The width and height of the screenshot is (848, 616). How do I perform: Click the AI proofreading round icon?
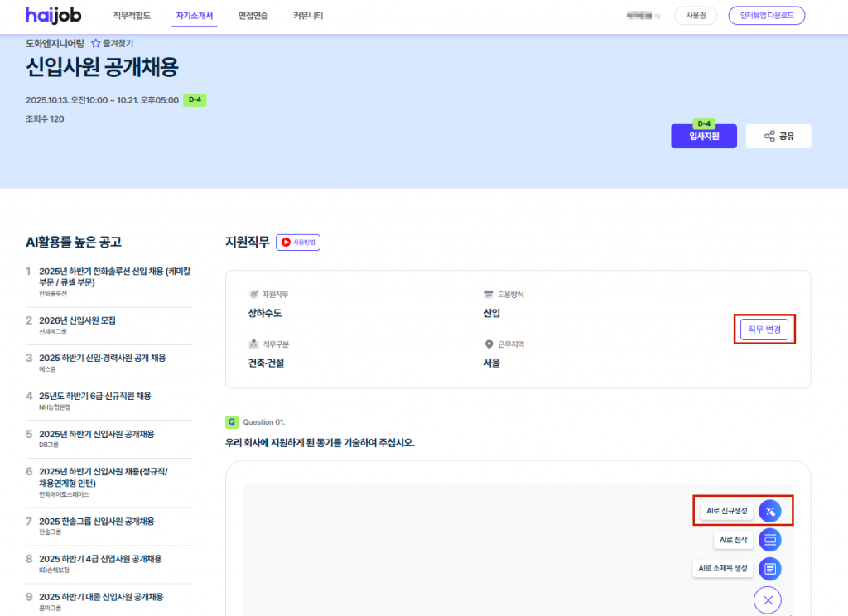point(769,540)
